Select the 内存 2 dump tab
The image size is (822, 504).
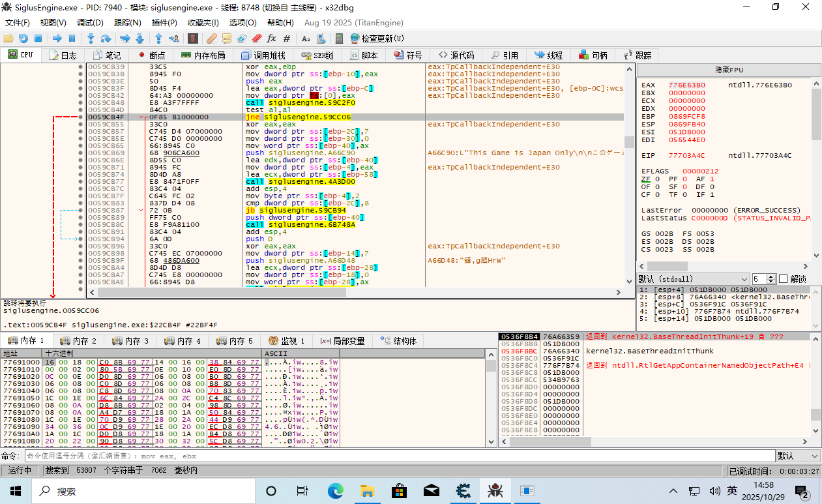point(78,341)
